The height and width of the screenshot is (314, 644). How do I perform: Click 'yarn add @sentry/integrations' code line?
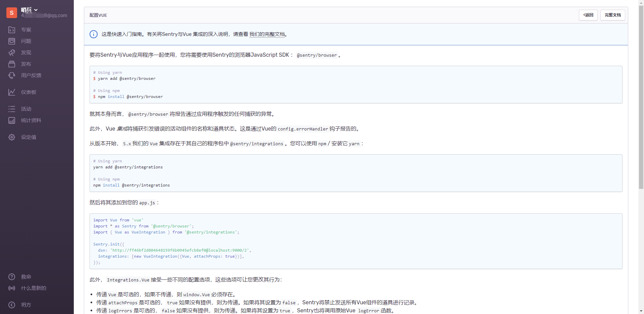pos(128,167)
